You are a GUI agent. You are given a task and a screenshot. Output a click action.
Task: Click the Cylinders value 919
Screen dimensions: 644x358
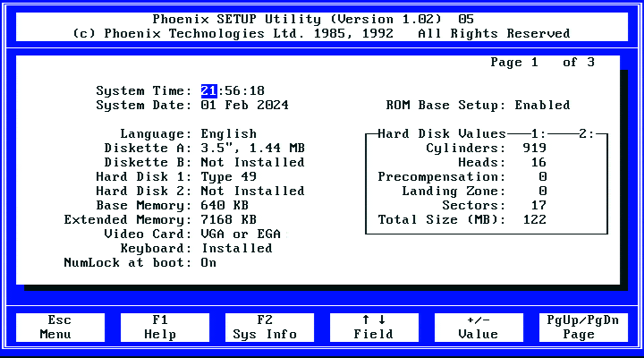[535, 148]
